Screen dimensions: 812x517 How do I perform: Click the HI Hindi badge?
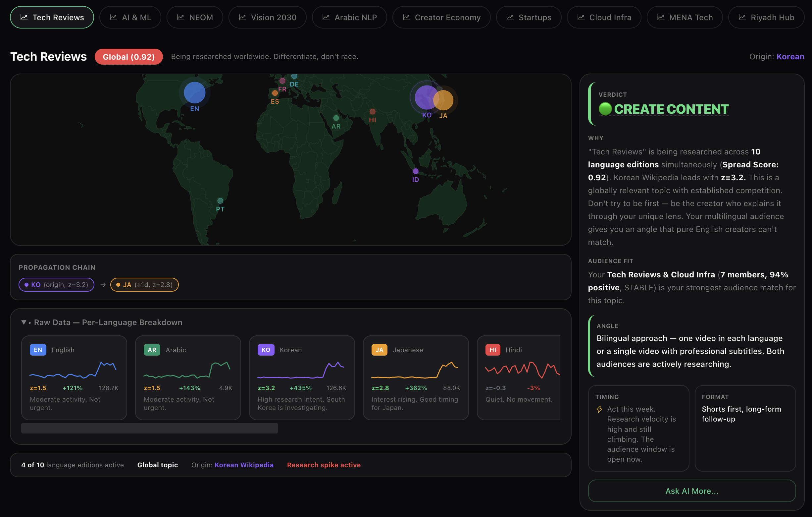tap(493, 350)
